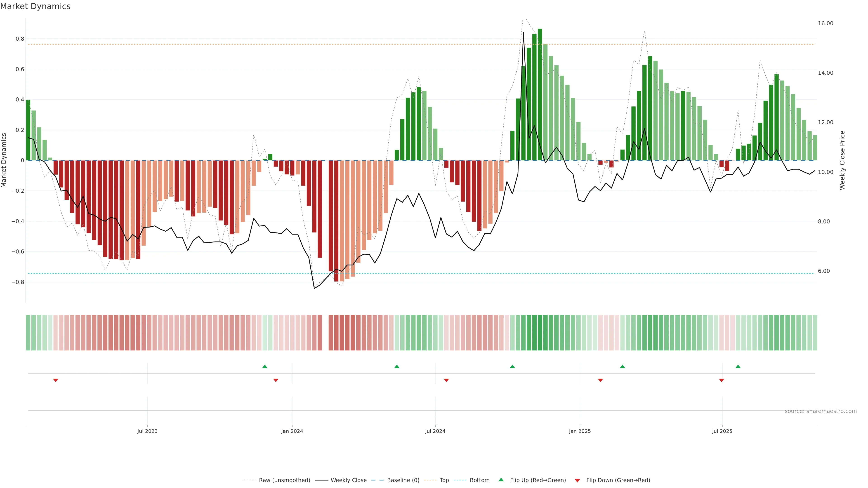This screenshot has width=868, height=488.
Task: Click the first green heatmap strip cell
Action: [28, 332]
